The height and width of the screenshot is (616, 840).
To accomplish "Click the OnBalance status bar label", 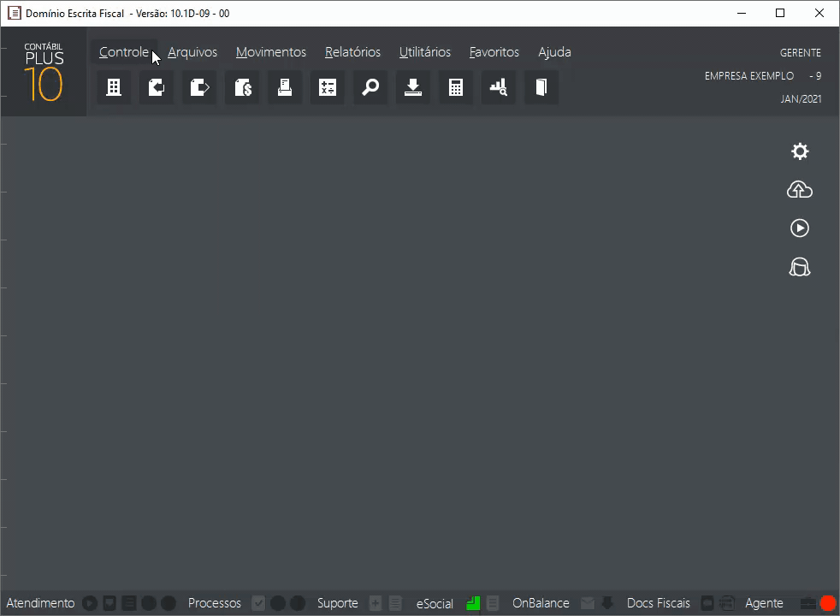I will coord(541,603).
